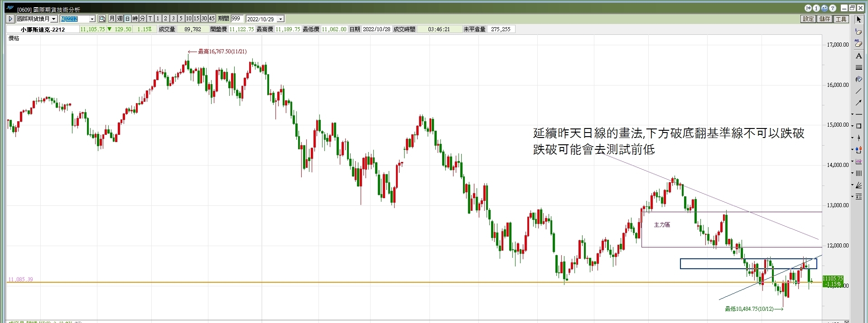Click the candlestick measurement tool

[859, 150]
